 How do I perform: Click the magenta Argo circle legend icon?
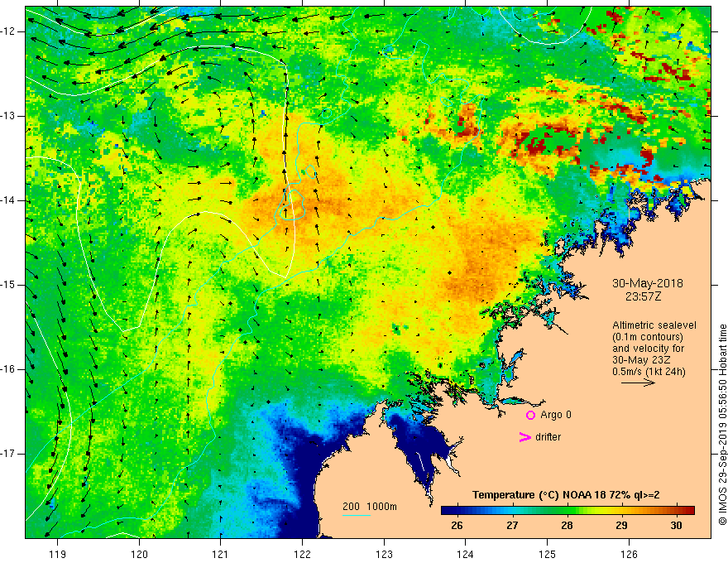530,416
